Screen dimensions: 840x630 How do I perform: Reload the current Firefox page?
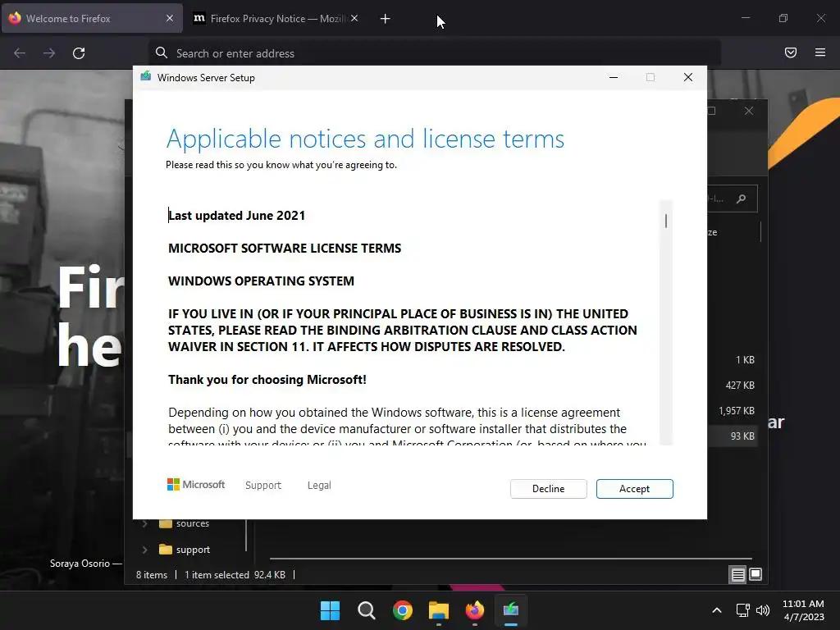[x=79, y=53]
